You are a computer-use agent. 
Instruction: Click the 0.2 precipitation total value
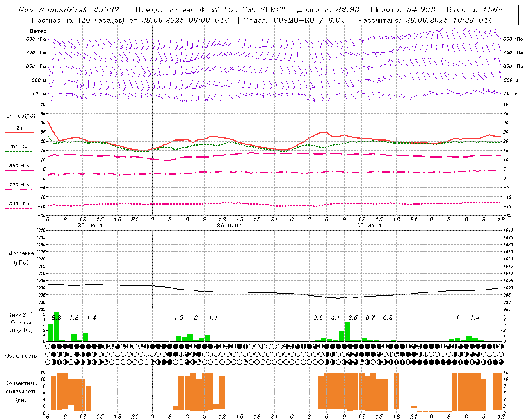point(388,318)
